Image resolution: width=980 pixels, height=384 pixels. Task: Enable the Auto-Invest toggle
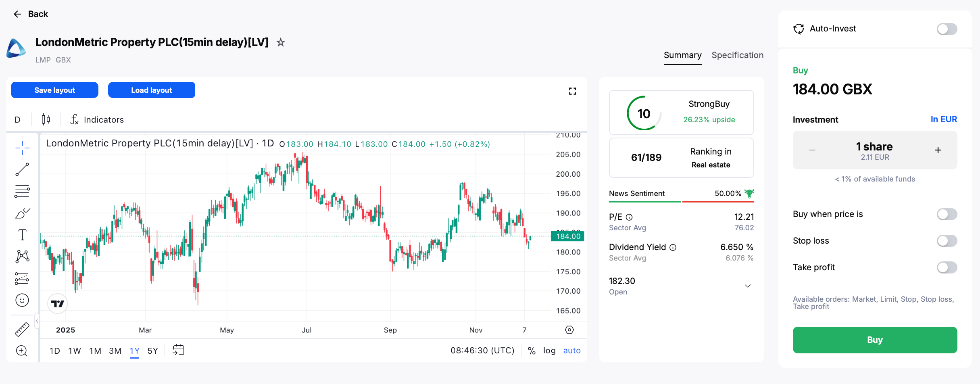point(947,29)
